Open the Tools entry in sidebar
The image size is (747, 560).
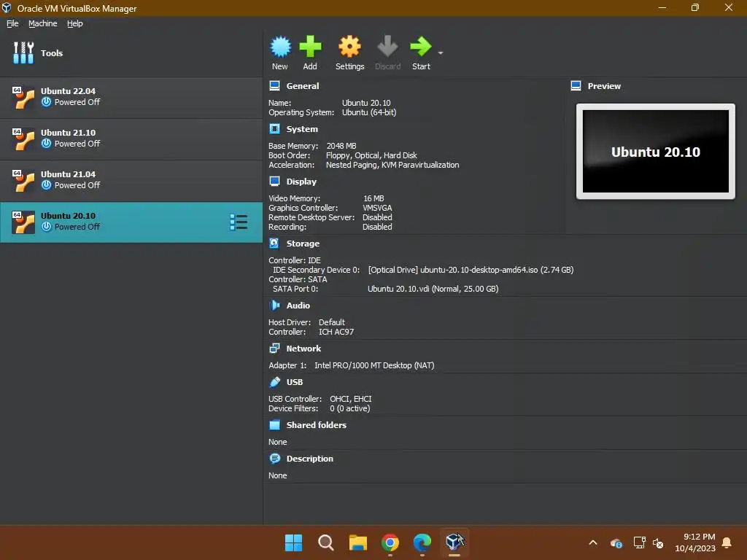pos(131,52)
